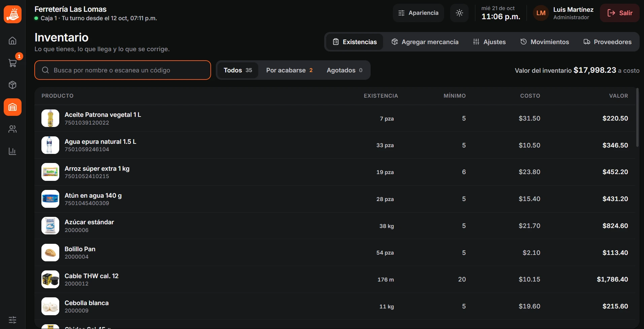Open the reports bar chart icon

tap(12, 151)
